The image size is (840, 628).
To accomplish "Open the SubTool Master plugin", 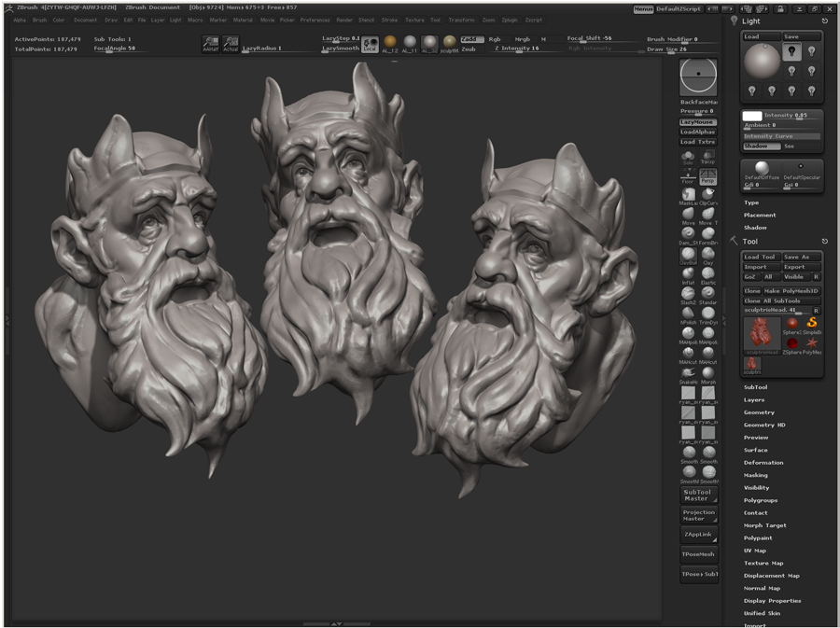I will tap(698, 495).
